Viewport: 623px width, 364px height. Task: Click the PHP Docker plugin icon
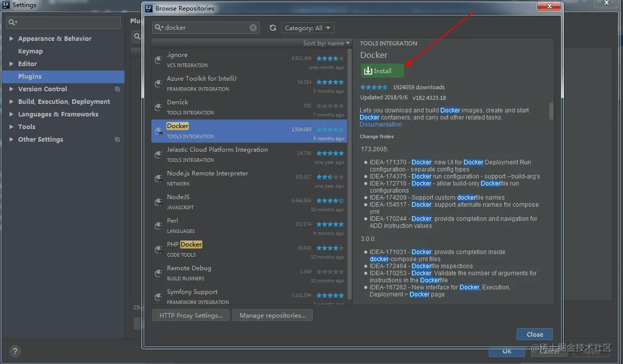tap(158, 249)
